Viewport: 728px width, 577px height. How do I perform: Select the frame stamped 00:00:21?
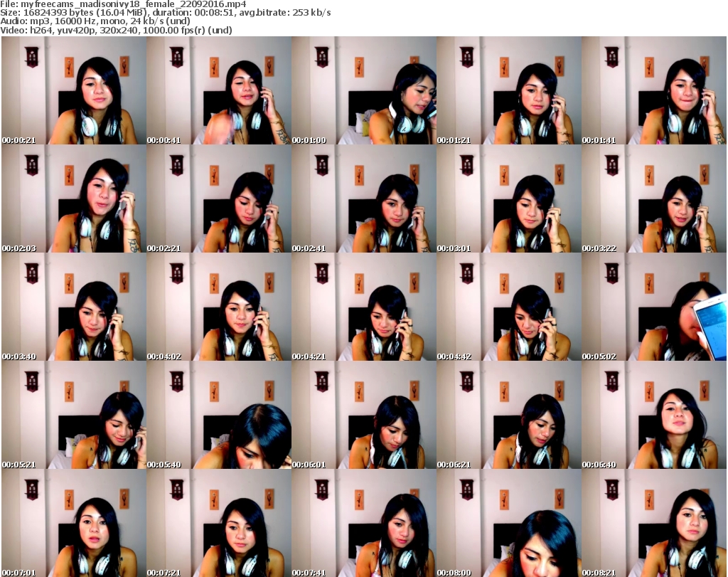(74, 90)
